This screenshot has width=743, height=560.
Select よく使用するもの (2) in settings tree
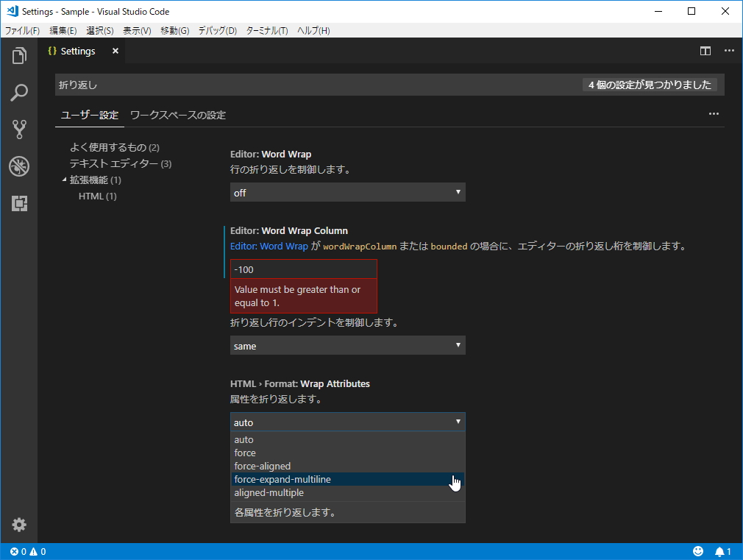114,147
